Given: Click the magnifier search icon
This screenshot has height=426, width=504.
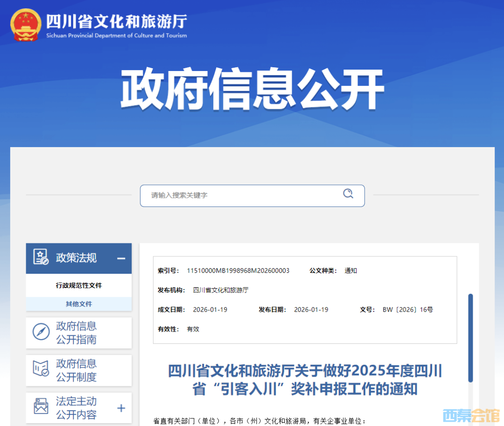Looking at the screenshot, I should click(348, 194).
